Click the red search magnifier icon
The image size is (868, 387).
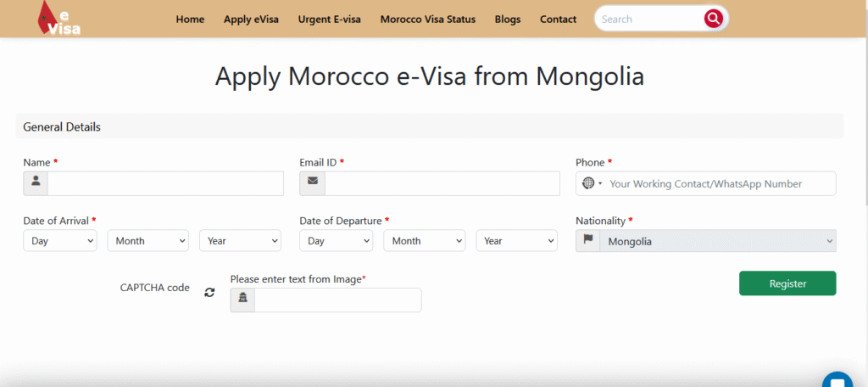click(x=714, y=19)
